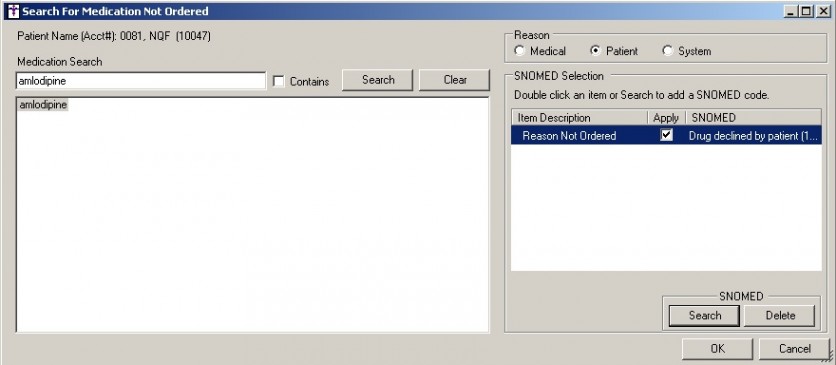Image resolution: width=836 pixels, height=365 pixels.
Task: Enable the Contains checkbox
Action: (278, 81)
